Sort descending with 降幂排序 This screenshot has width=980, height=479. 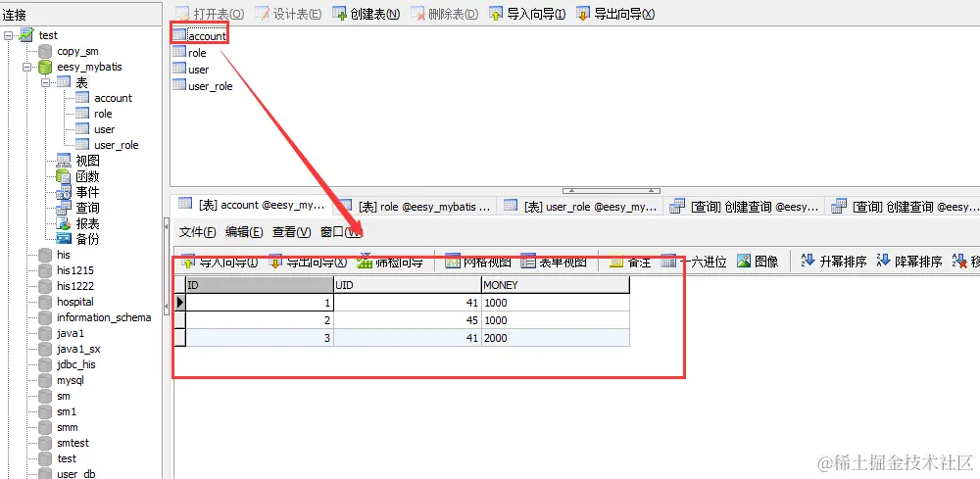pyautogui.click(x=909, y=262)
